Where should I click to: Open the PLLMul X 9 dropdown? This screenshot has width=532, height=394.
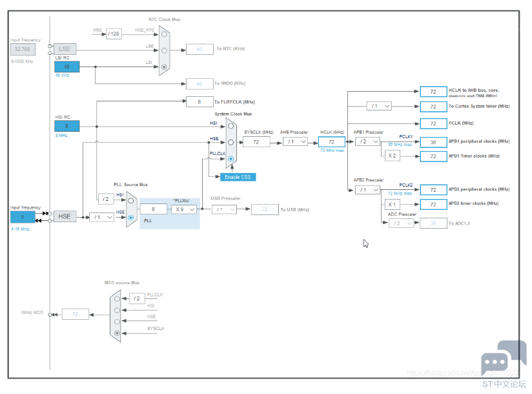(184, 209)
